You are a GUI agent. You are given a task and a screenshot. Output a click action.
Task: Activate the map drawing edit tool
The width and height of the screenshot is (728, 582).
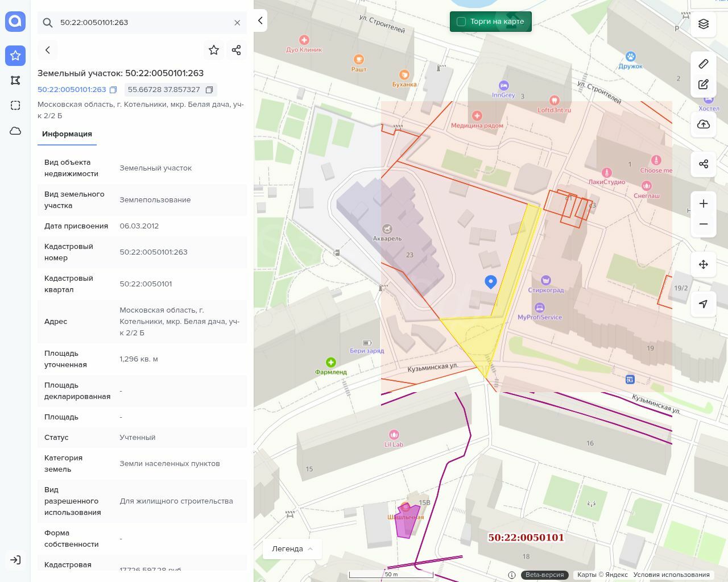pyautogui.click(x=704, y=85)
